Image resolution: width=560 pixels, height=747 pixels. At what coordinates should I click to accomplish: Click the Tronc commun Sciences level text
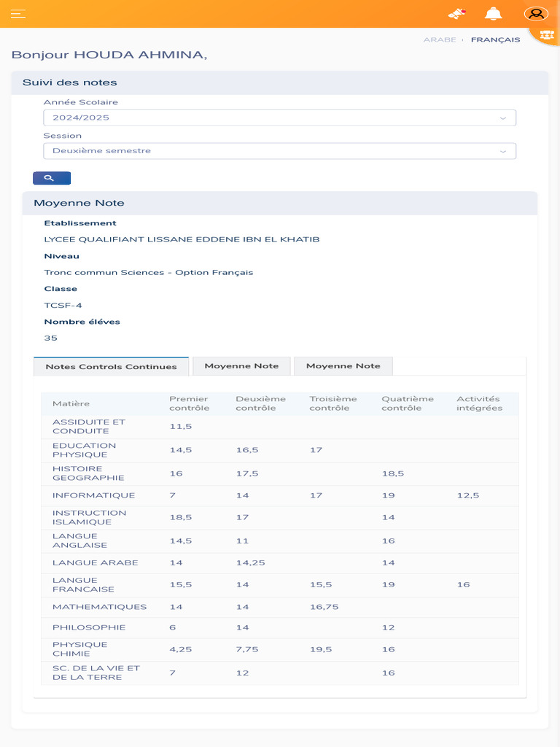point(149,273)
